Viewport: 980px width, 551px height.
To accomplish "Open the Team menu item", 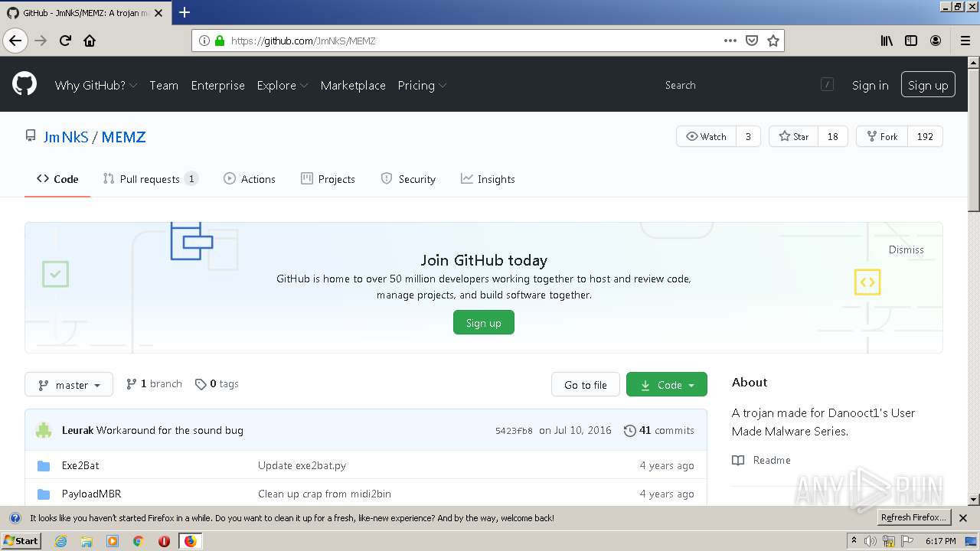I will 164,85.
